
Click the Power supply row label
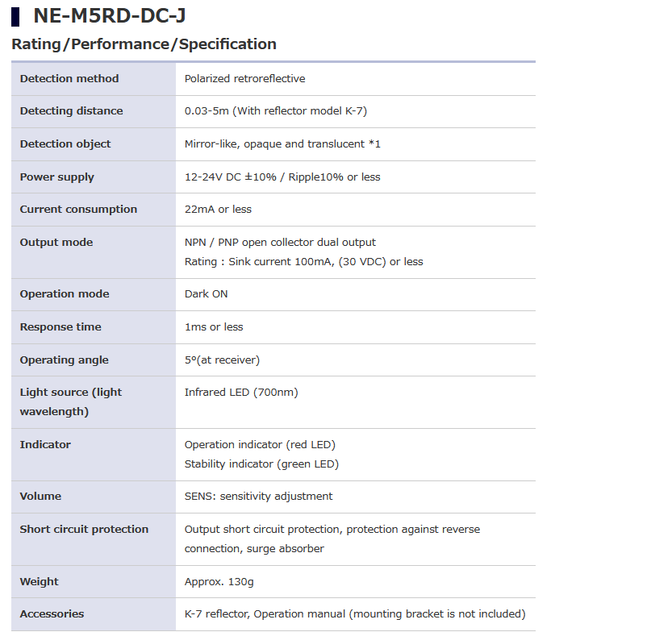57,177
